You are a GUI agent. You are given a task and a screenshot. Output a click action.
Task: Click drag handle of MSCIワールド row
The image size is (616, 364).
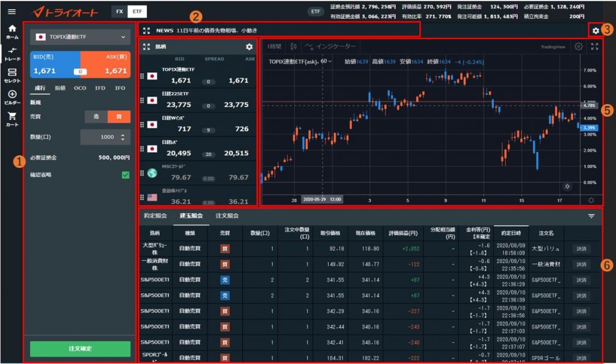(x=142, y=173)
